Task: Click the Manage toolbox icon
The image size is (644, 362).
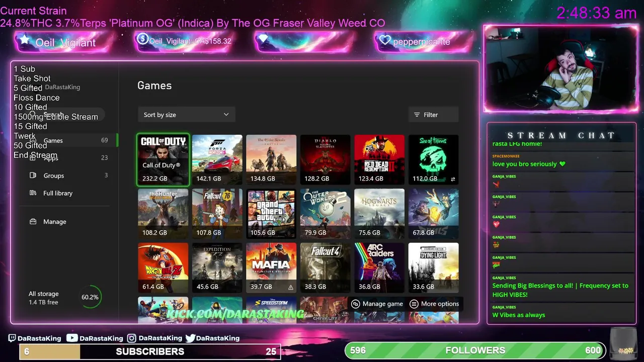Action: point(33,222)
